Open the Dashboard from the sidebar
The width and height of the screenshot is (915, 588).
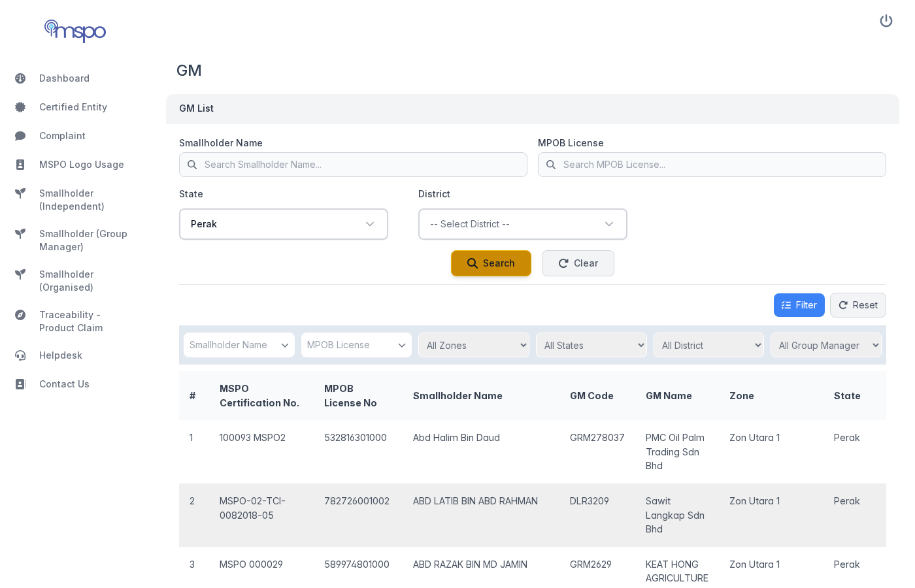pos(20,78)
